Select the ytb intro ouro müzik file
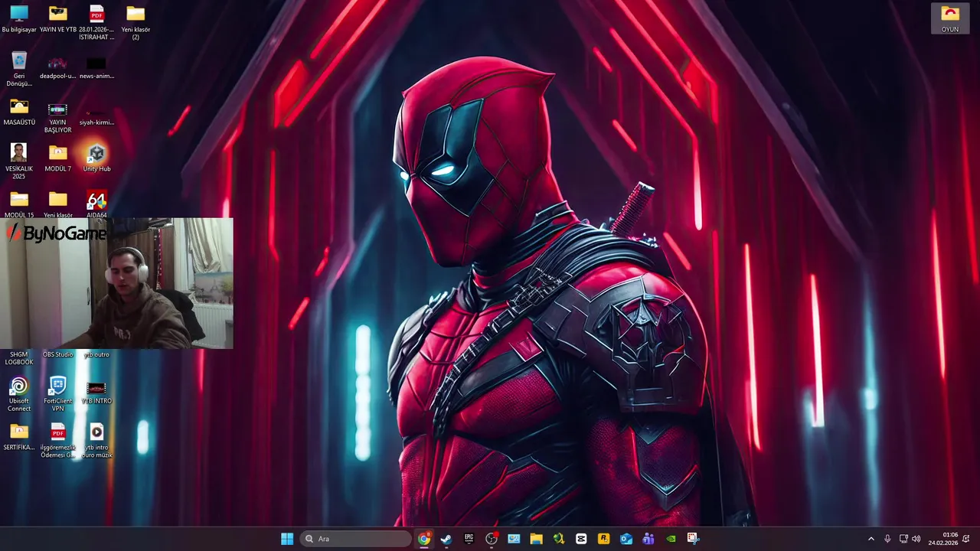The image size is (980, 551). [x=96, y=440]
